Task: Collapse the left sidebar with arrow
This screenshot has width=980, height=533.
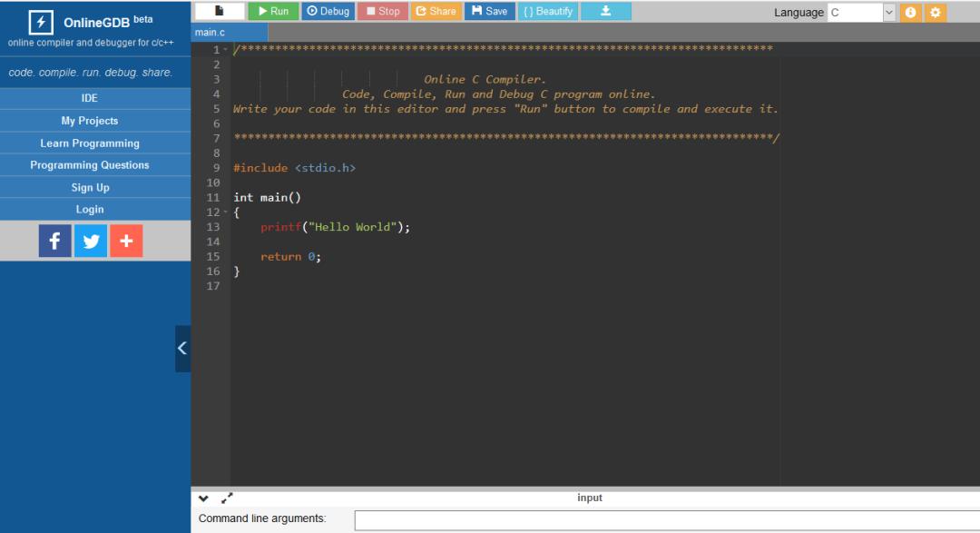Action: [182, 349]
